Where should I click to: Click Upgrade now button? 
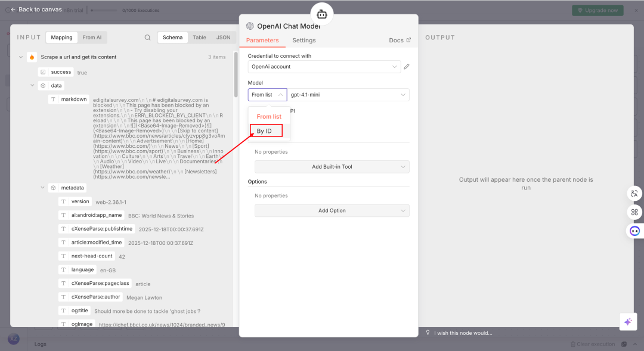[x=597, y=10]
